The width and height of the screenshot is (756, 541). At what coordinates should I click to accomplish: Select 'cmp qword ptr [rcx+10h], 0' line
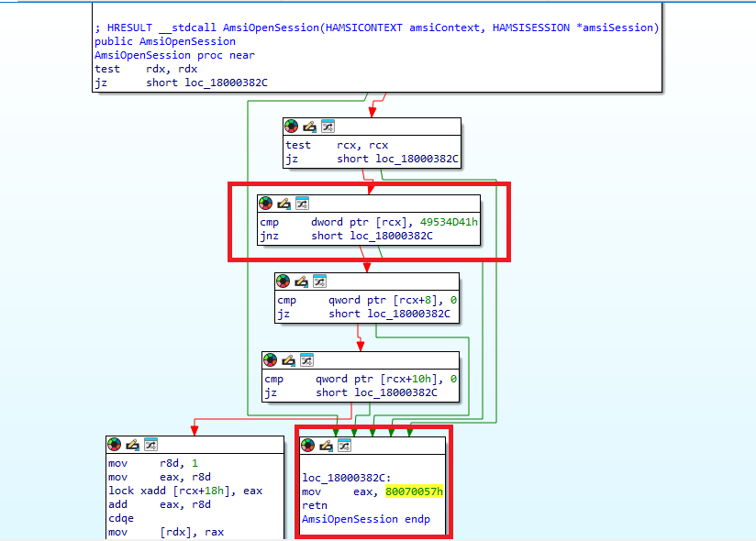pos(361,379)
